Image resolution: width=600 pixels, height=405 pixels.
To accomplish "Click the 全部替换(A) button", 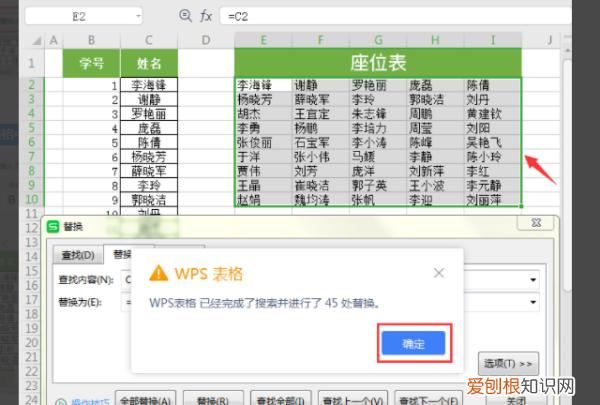I will (145, 400).
